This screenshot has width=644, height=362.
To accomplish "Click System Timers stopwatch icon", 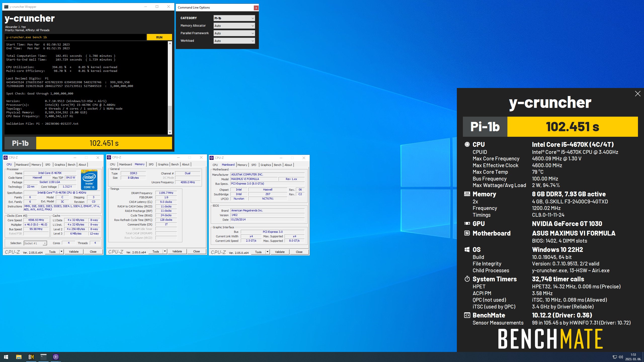I will (467, 279).
